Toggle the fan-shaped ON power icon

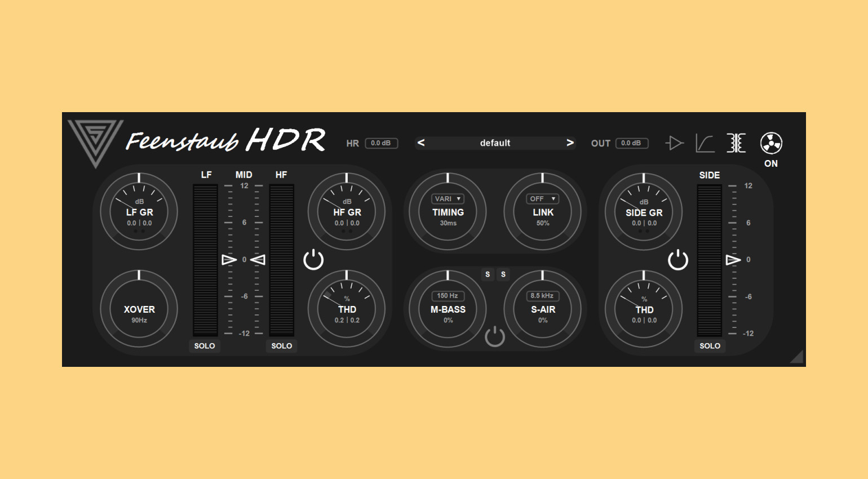click(x=770, y=143)
